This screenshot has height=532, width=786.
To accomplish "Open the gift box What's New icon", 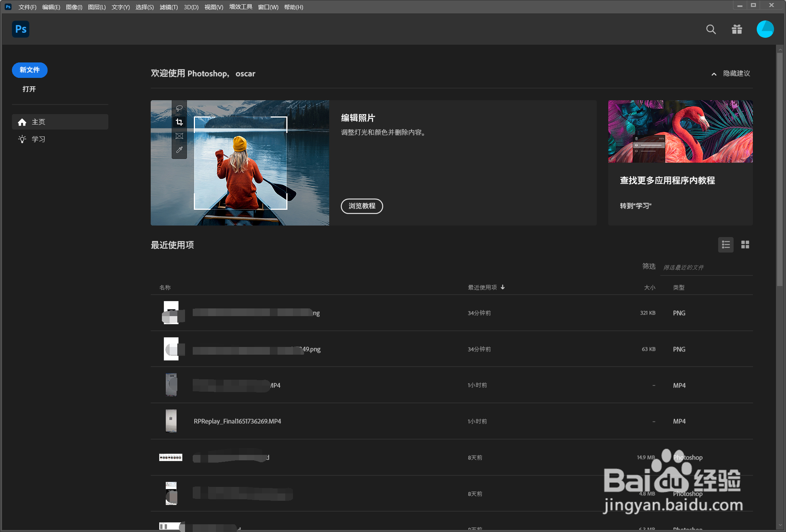I will coord(737,29).
